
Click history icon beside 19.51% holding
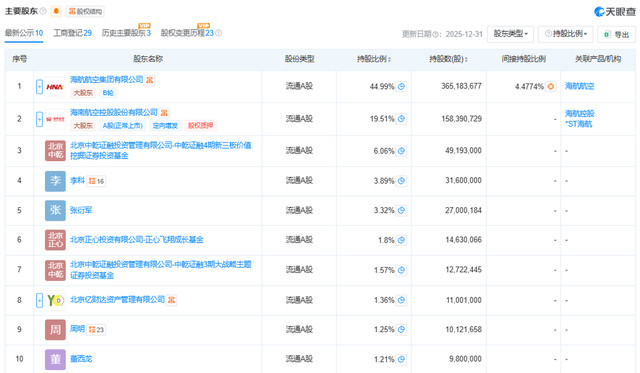click(x=401, y=119)
